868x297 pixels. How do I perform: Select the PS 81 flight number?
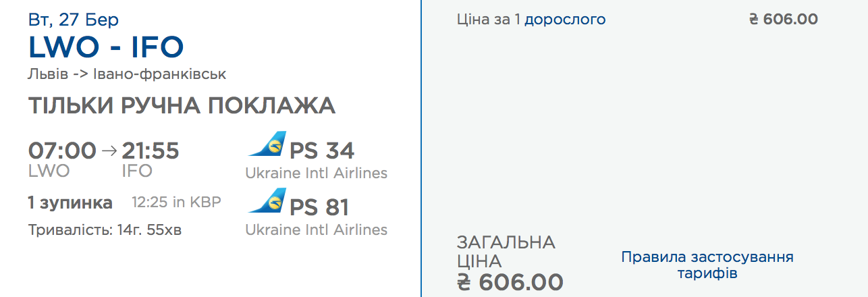(x=319, y=207)
